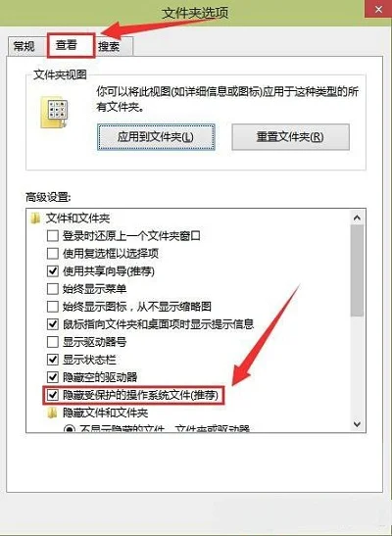
Task: Enable 登录时还原上一个文件夹窗口 checkbox
Action: [x=52, y=236]
